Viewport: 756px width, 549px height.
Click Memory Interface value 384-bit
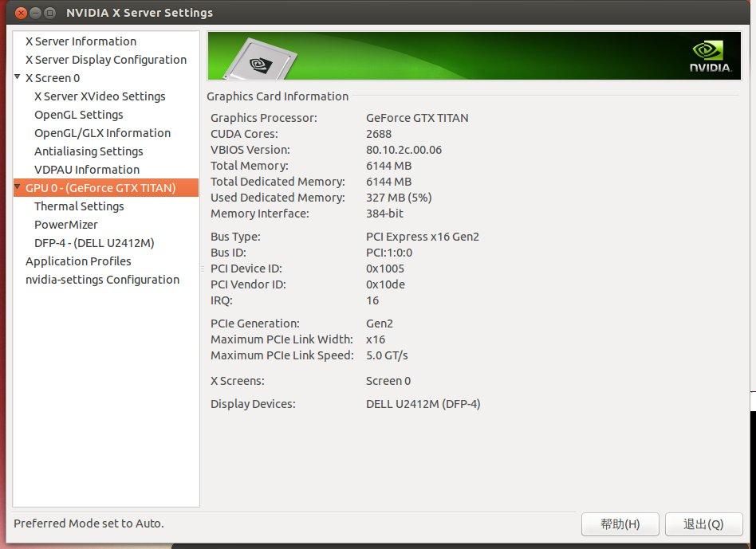[x=384, y=214]
